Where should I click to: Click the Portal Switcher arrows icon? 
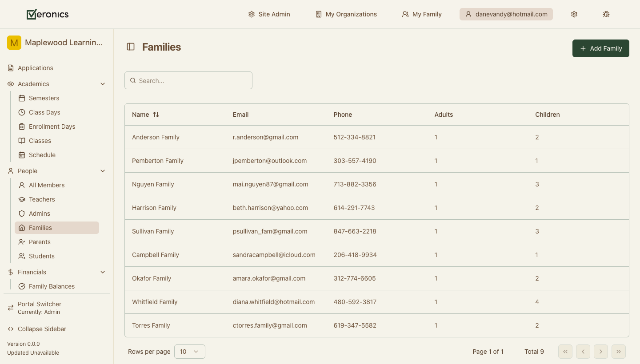pos(11,308)
